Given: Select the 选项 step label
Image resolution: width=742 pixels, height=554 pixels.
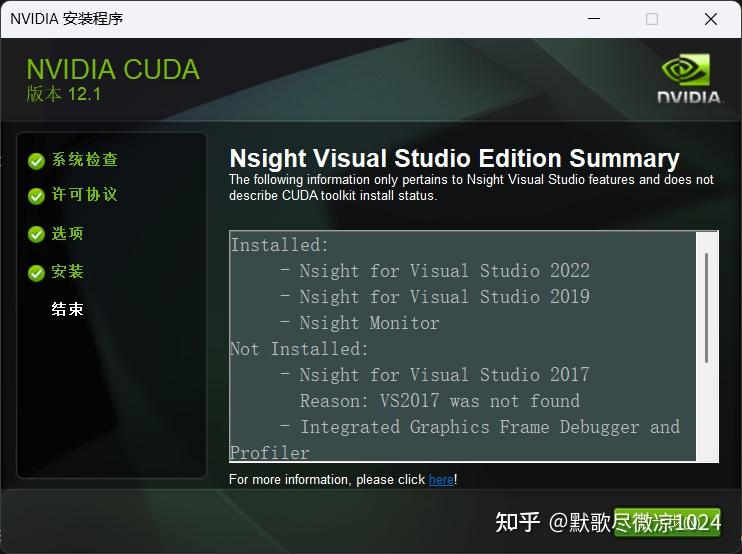Looking at the screenshot, I should 67,233.
